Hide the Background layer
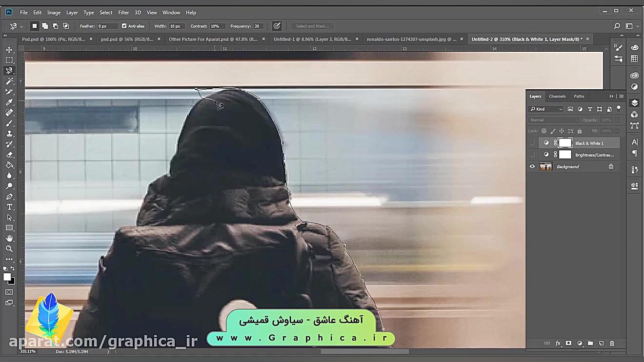The image size is (644, 362). pos(532,166)
